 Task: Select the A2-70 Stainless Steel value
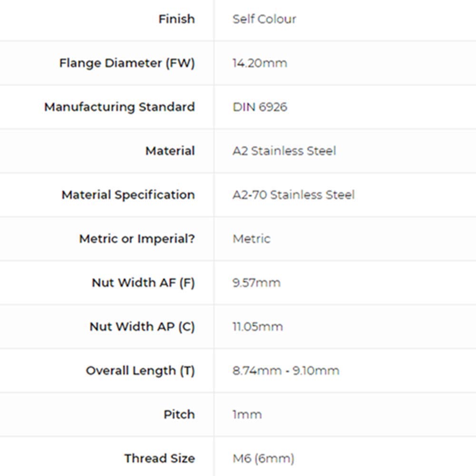tap(293, 195)
